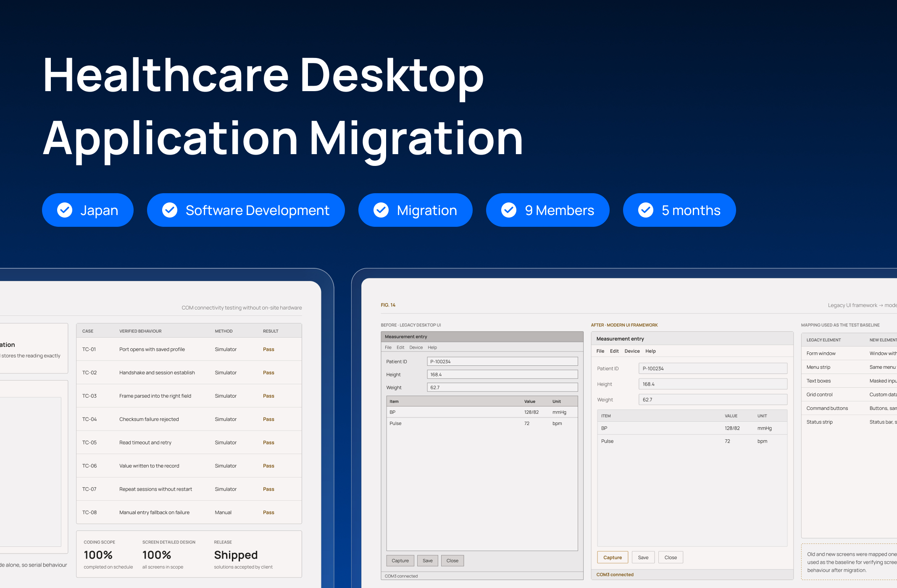Click Manual method cell for TC-08
This screenshot has height=588, width=897.
[223, 512]
